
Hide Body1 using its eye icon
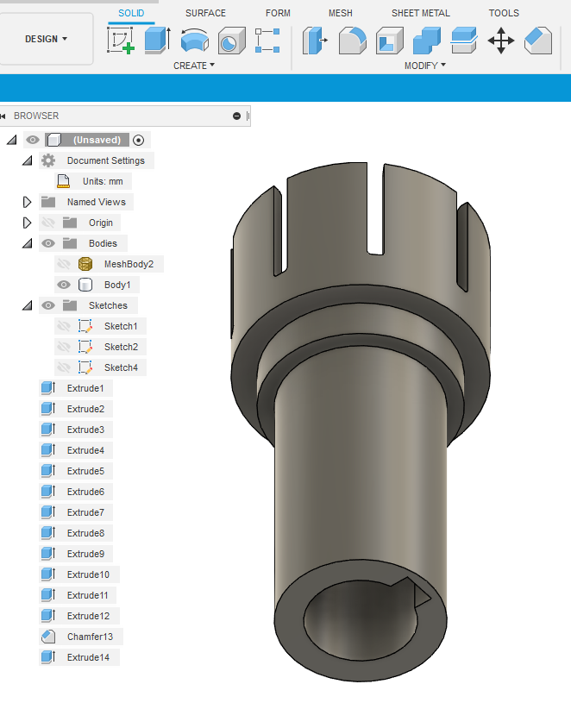click(x=63, y=285)
